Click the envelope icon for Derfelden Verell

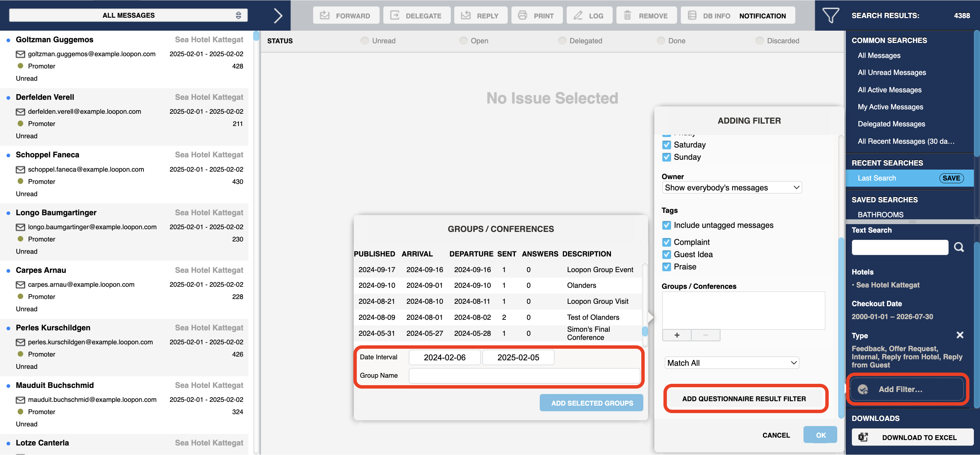20,112
